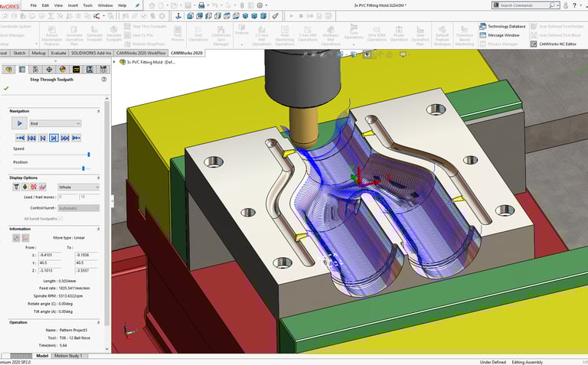Switch to the CAMWorks 2020-WorkFlow tab
This screenshot has width=588, height=365.
pos(141,54)
